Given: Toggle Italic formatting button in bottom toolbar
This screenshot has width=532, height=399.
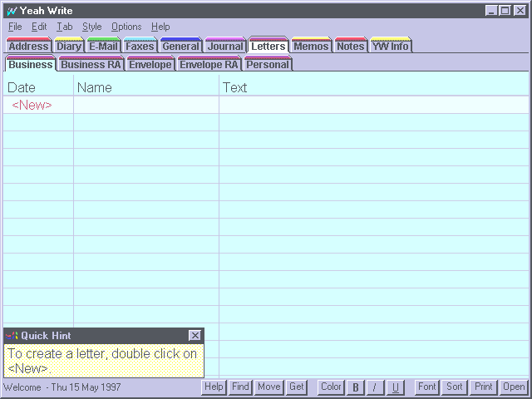Looking at the screenshot, I should click(376, 387).
